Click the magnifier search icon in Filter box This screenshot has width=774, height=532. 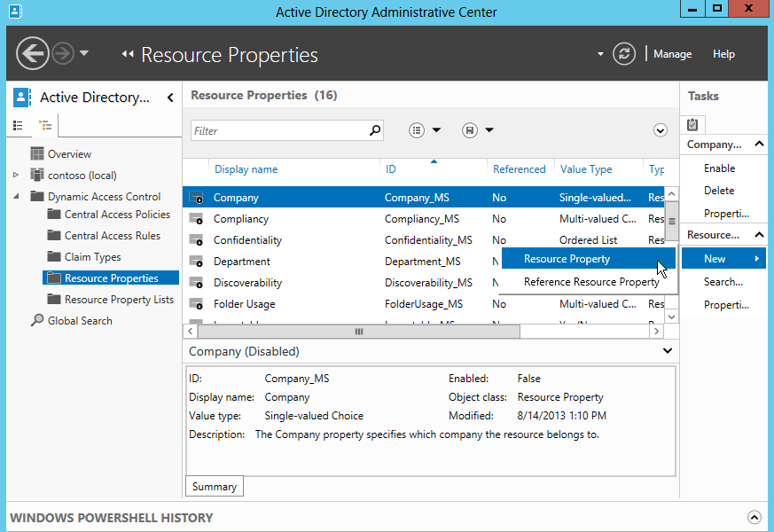(375, 130)
